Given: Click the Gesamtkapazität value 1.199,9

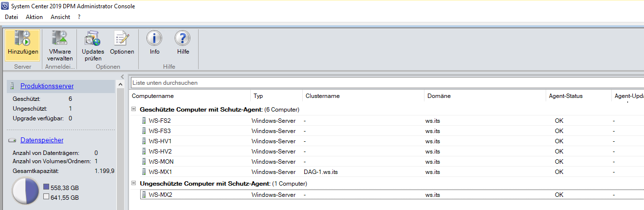Looking at the screenshot, I should pyautogui.click(x=105, y=171).
